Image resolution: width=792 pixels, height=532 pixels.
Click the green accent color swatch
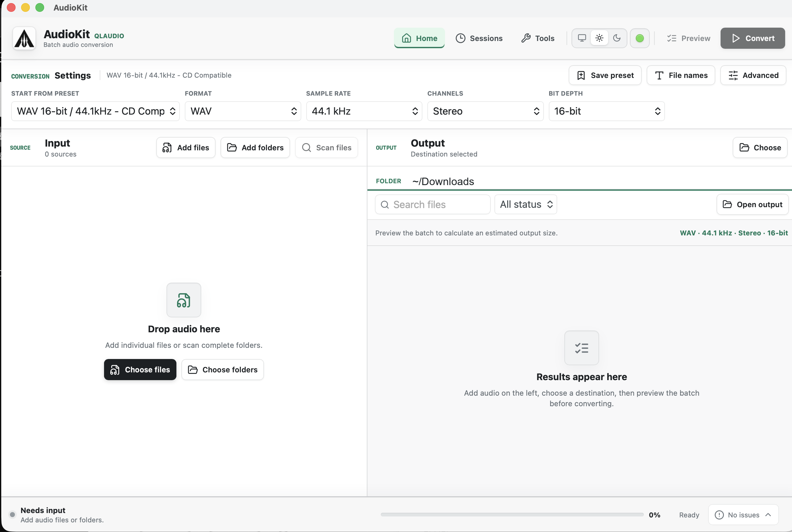point(640,38)
